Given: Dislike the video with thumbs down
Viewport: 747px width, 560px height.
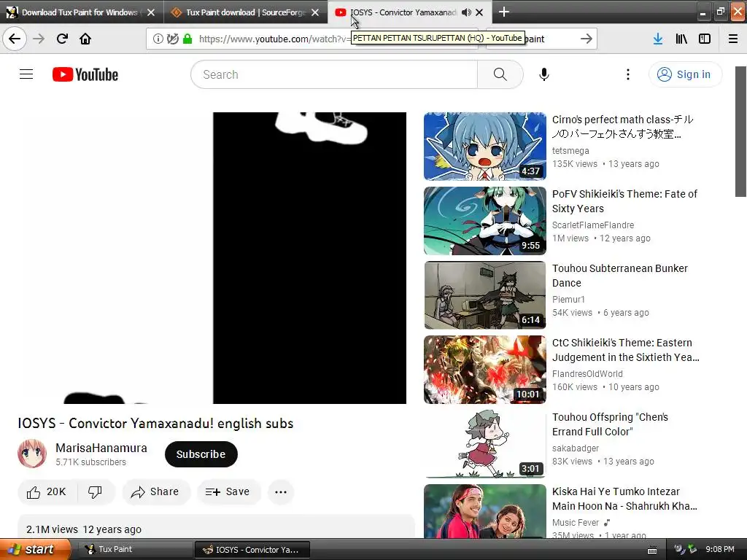Looking at the screenshot, I should pyautogui.click(x=96, y=492).
